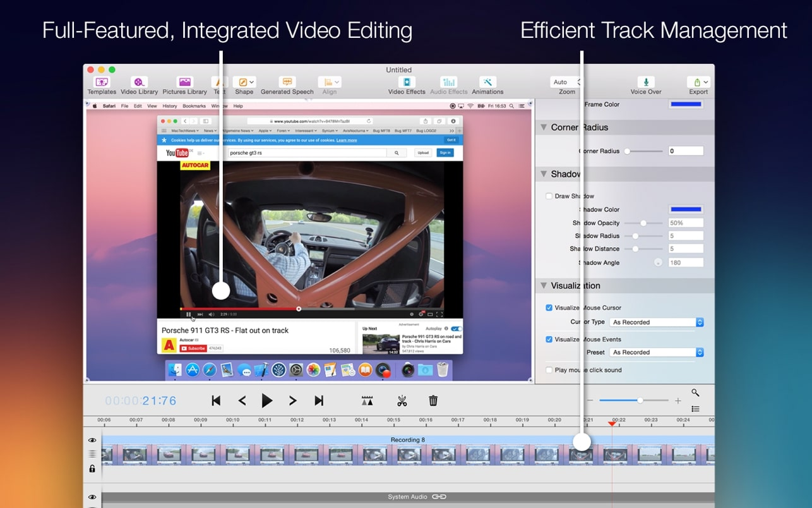Uncheck Visualize Mouse Cursor
The width and height of the screenshot is (812, 508).
[x=549, y=308]
